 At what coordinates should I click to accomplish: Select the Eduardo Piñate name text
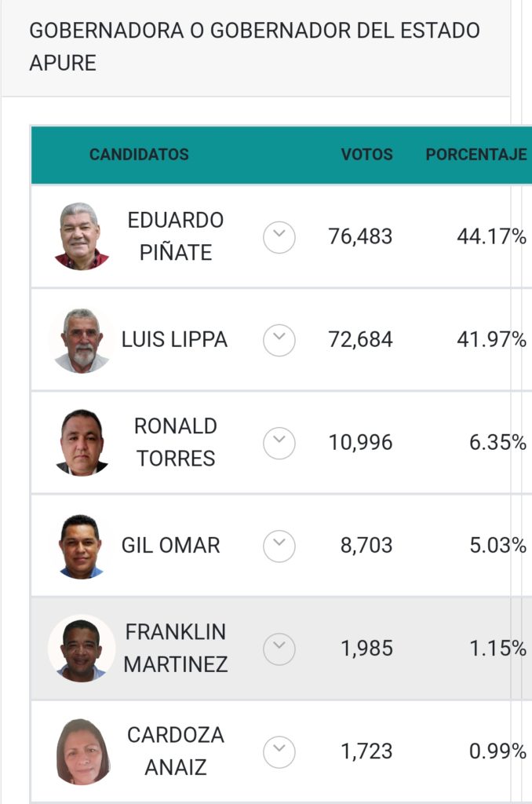click(175, 236)
